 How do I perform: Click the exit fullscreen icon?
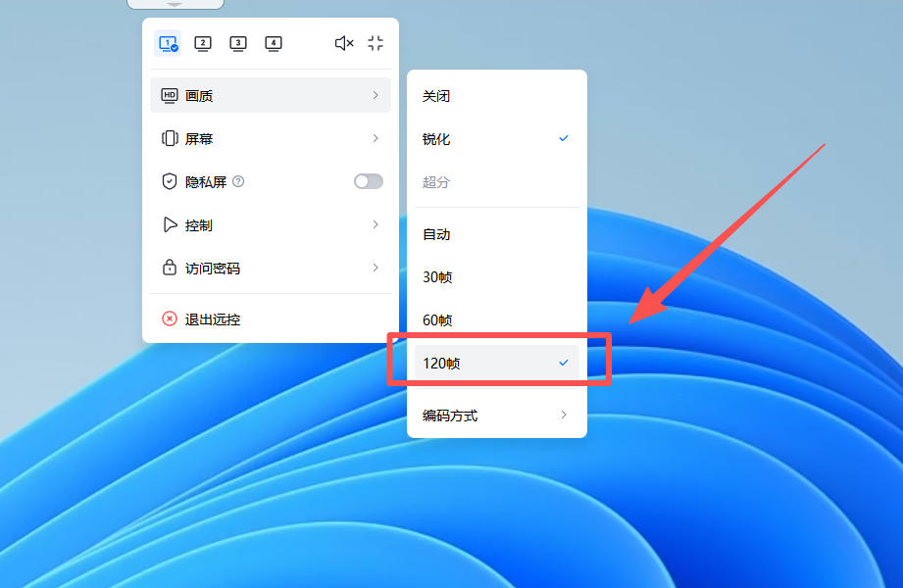[375, 43]
